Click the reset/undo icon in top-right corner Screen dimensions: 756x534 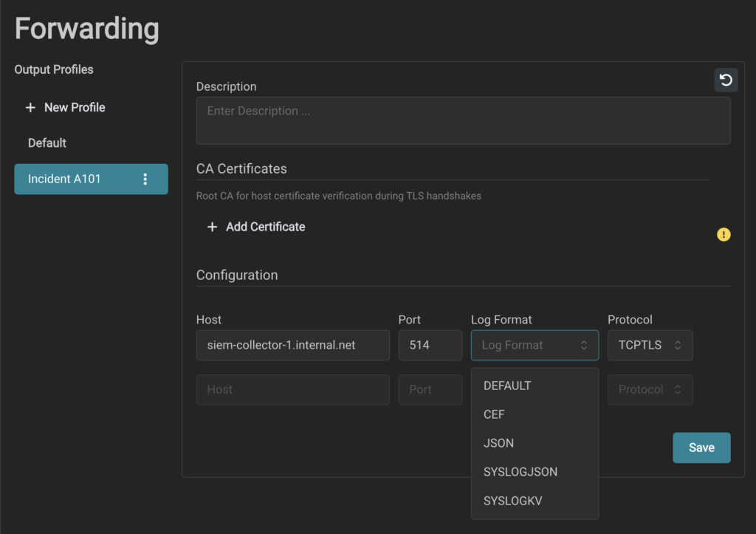[726, 80]
